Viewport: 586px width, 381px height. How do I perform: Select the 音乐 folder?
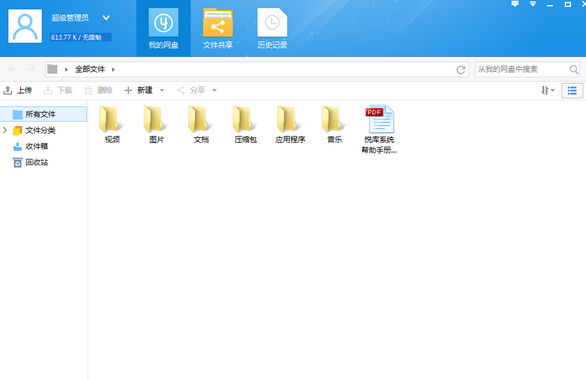pyautogui.click(x=334, y=125)
